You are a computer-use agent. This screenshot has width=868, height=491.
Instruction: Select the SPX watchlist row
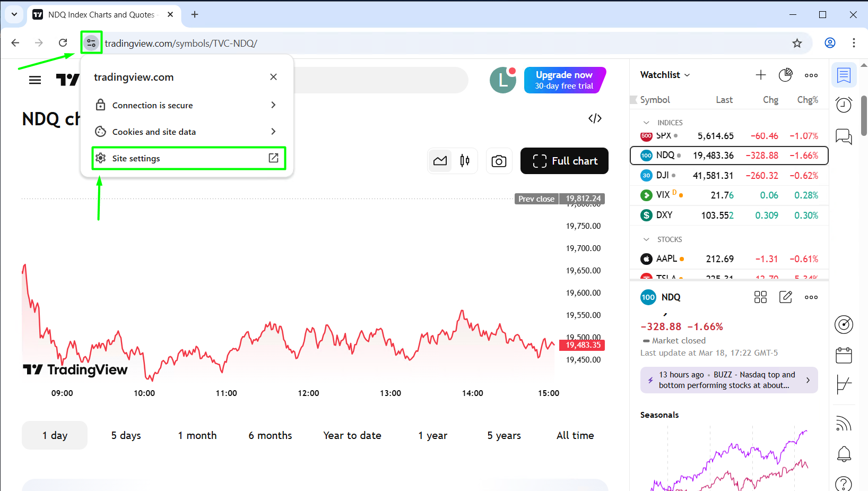tap(729, 136)
